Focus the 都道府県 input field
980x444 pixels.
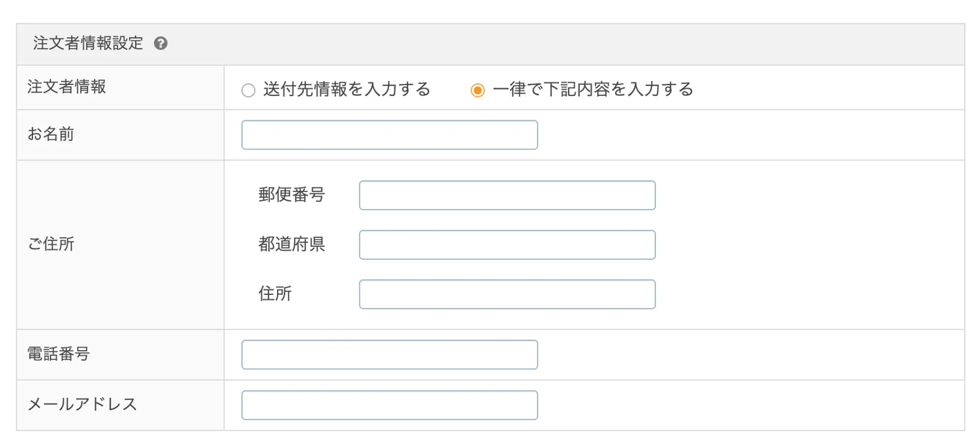click(x=507, y=245)
